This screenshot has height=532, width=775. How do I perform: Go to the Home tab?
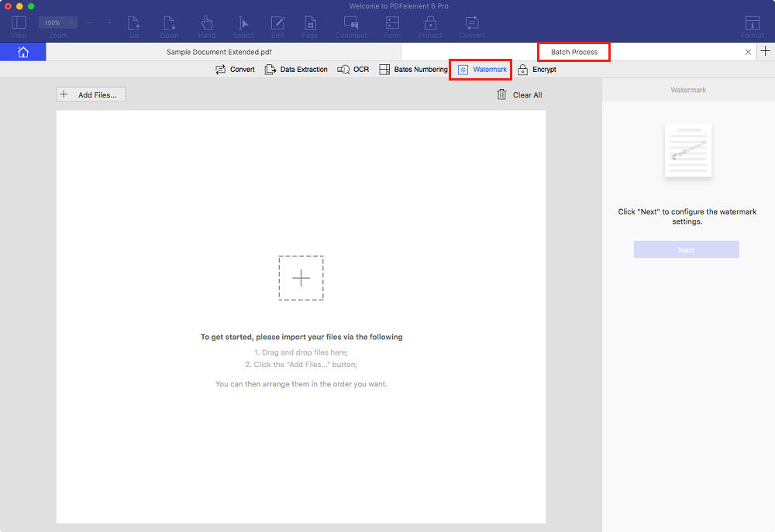23,52
